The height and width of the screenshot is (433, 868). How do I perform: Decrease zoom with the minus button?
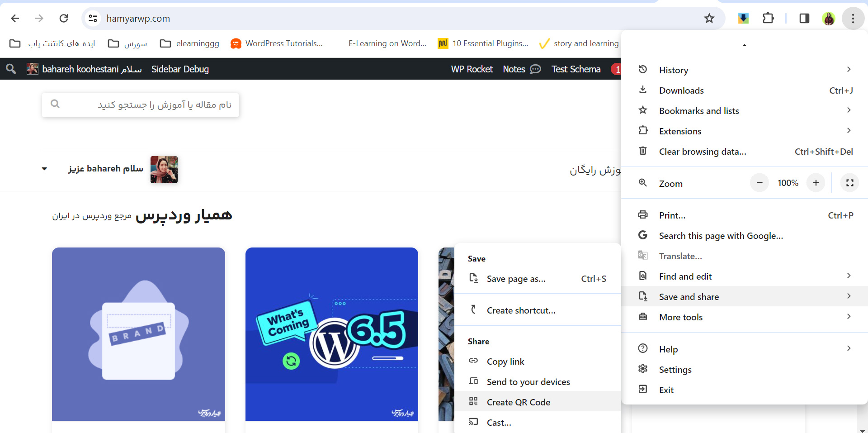click(759, 183)
